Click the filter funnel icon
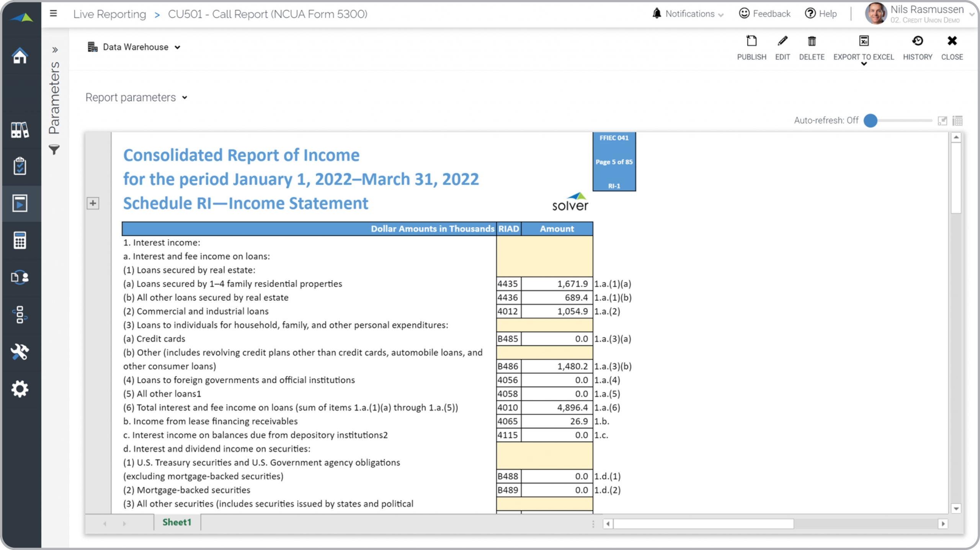 tap(54, 150)
